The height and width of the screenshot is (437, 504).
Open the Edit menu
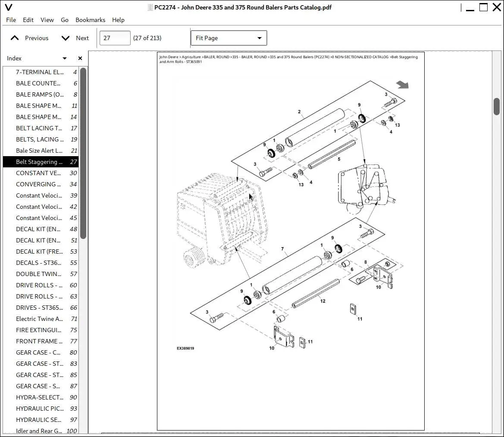click(x=28, y=20)
